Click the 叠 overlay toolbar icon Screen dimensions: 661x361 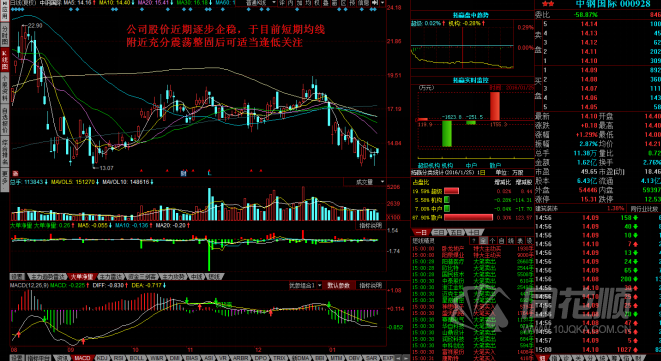point(325,3)
